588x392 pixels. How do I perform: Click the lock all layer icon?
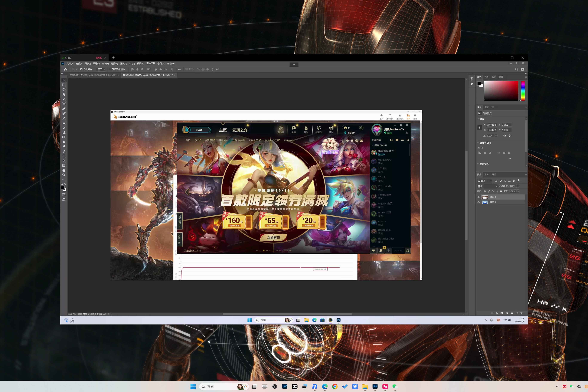(501, 191)
